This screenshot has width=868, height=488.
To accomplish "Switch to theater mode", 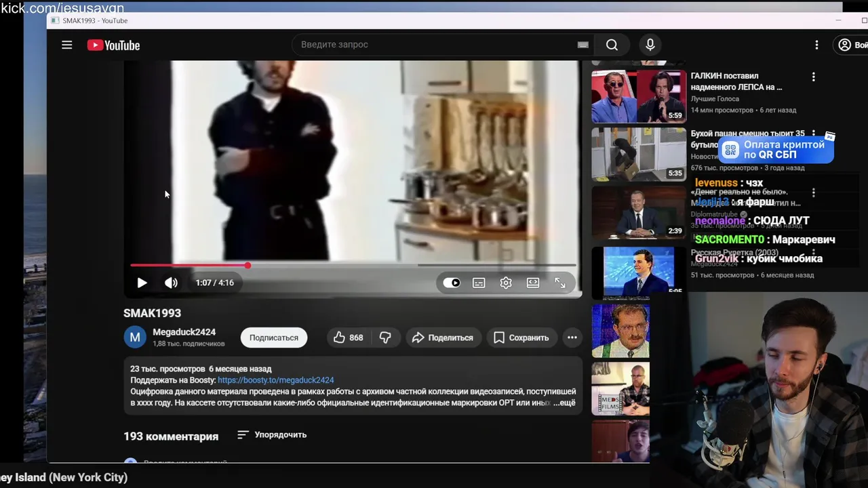I will point(533,283).
